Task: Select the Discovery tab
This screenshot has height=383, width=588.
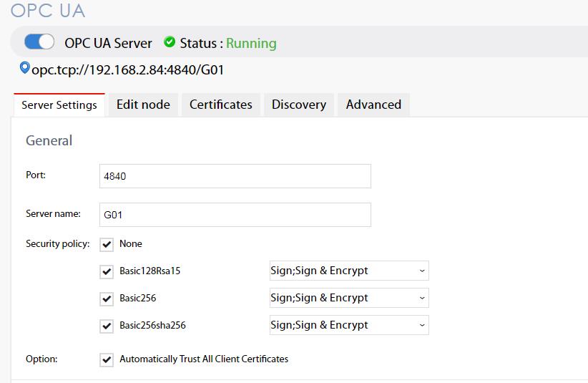Action: 298,105
